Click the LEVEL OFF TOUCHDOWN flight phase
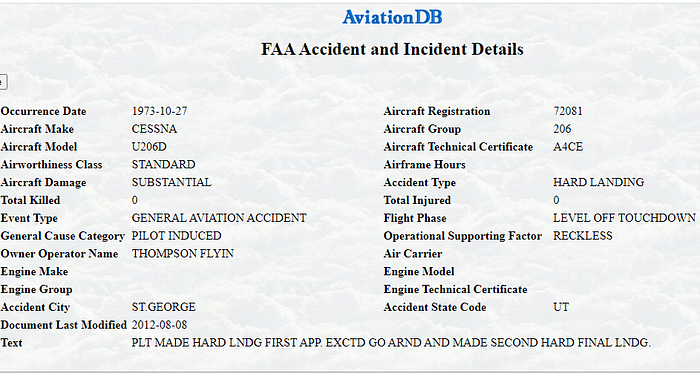 624,218
